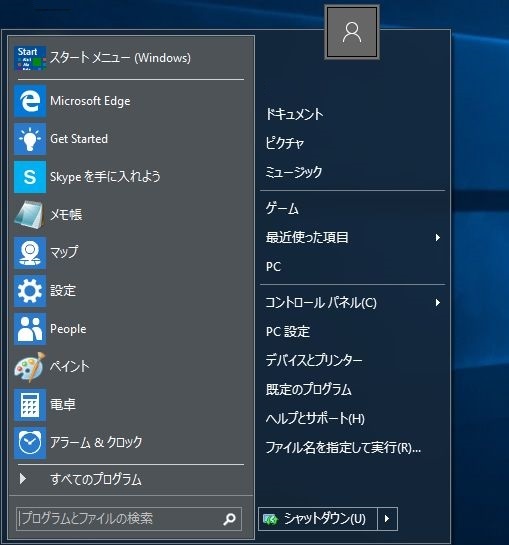The width and height of the screenshot is (509, 545).
Task: Expand the コントロール パネル submenu arrow
Action: [438, 303]
